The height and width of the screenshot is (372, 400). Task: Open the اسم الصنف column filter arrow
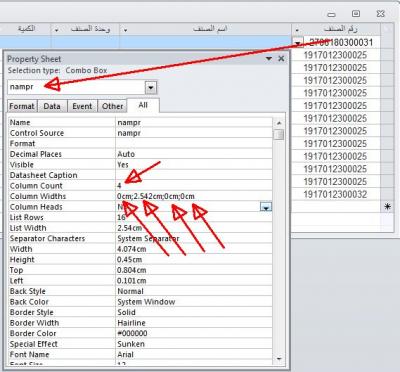pyautogui.click(x=126, y=30)
